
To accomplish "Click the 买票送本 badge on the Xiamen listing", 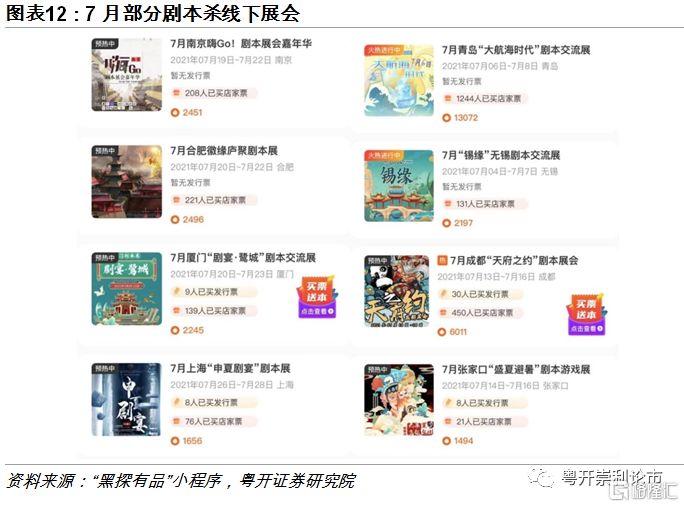I will click(317, 297).
